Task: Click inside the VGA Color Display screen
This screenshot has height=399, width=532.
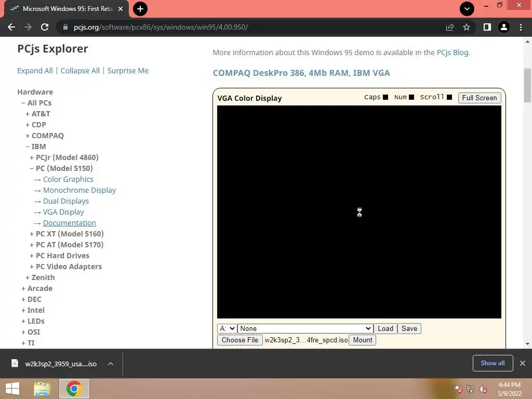Action: 359,212
